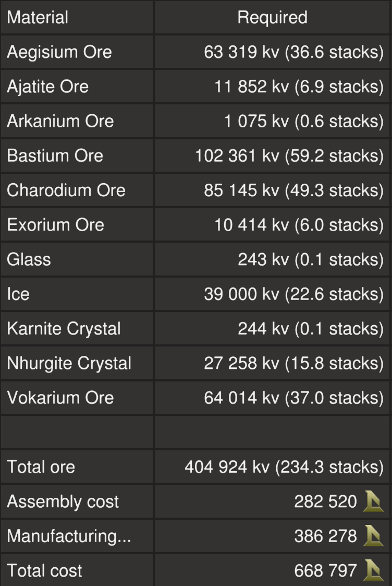Click the Total cost value 668 797
Viewport: 392px width, 586px height.
pos(326,570)
